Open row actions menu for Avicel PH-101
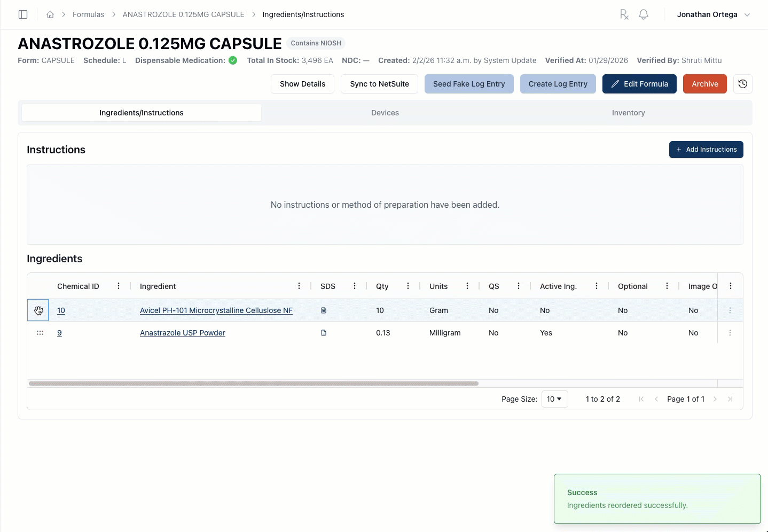The width and height of the screenshot is (768, 532). (x=730, y=310)
